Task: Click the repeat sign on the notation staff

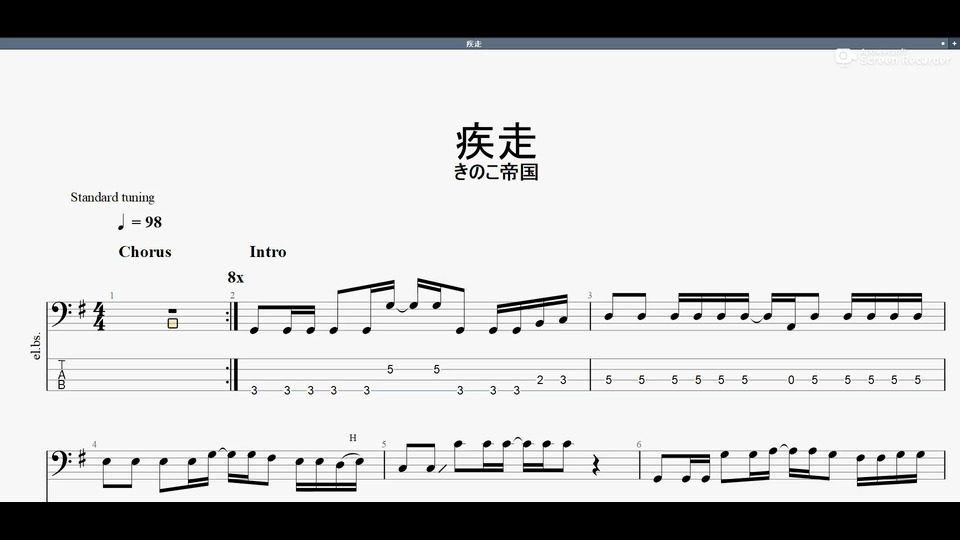Action: point(232,317)
